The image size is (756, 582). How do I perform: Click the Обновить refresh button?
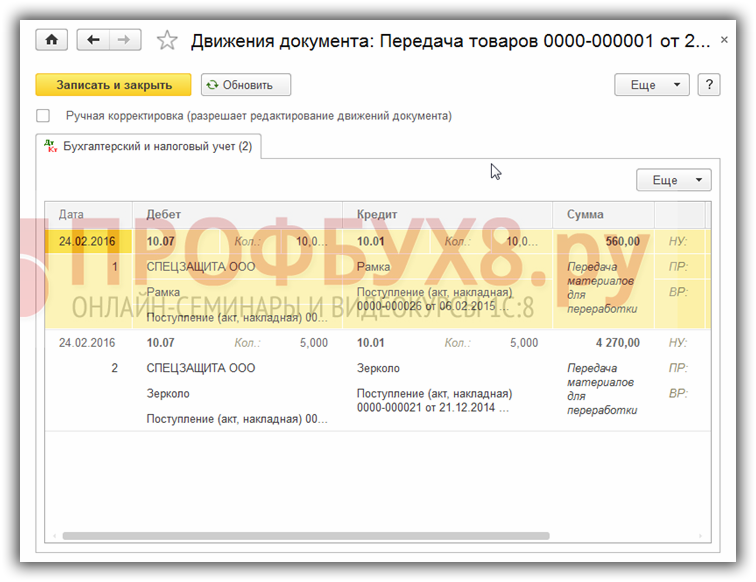point(246,85)
